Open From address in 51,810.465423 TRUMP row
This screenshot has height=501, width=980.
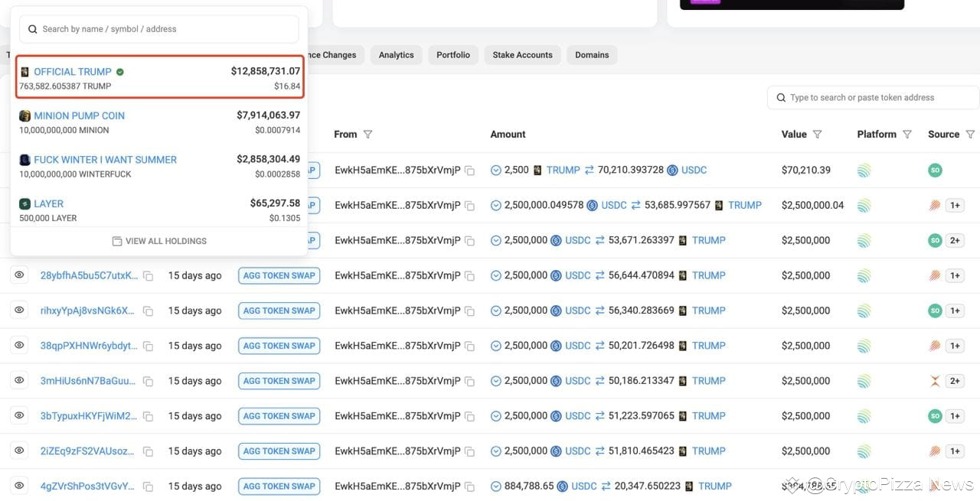click(x=397, y=451)
